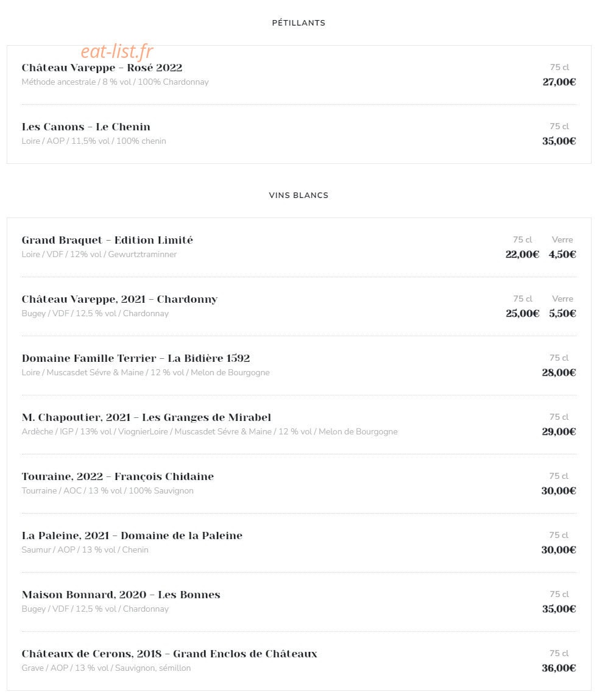The height and width of the screenshot is (700, 602).
Task: Click the 5,50€ glass price for Chardonny
Action: click(x=562, y=313)
